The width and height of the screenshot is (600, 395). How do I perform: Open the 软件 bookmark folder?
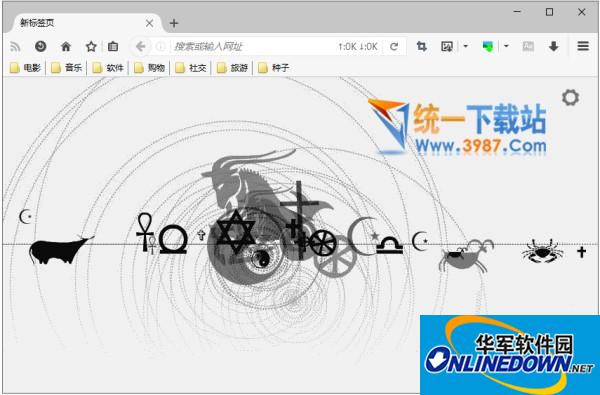[x=108, y=68]
